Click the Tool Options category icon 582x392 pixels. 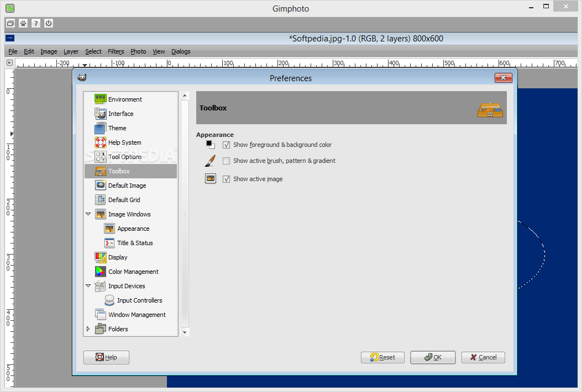tap(100, 156)
